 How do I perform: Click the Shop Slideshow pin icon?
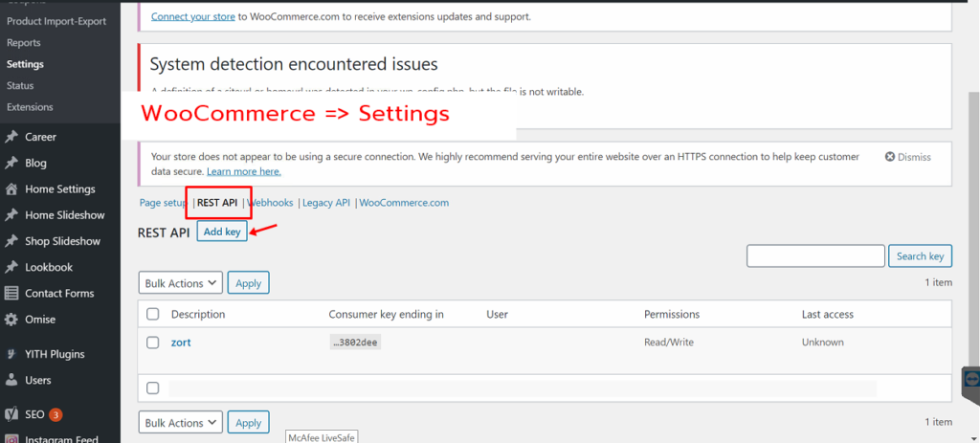(x=11, y=241)
